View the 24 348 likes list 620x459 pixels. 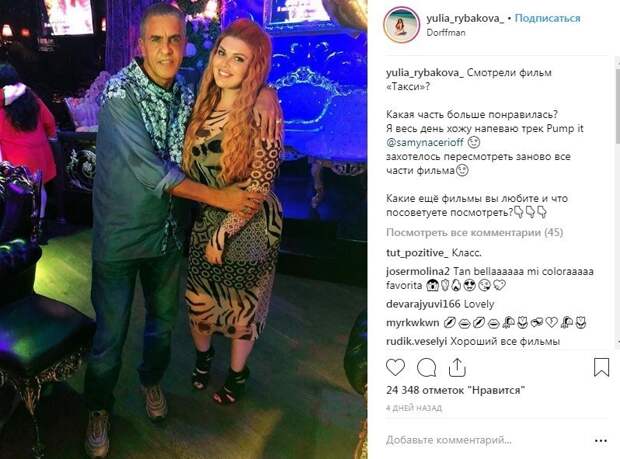point(456,390)
